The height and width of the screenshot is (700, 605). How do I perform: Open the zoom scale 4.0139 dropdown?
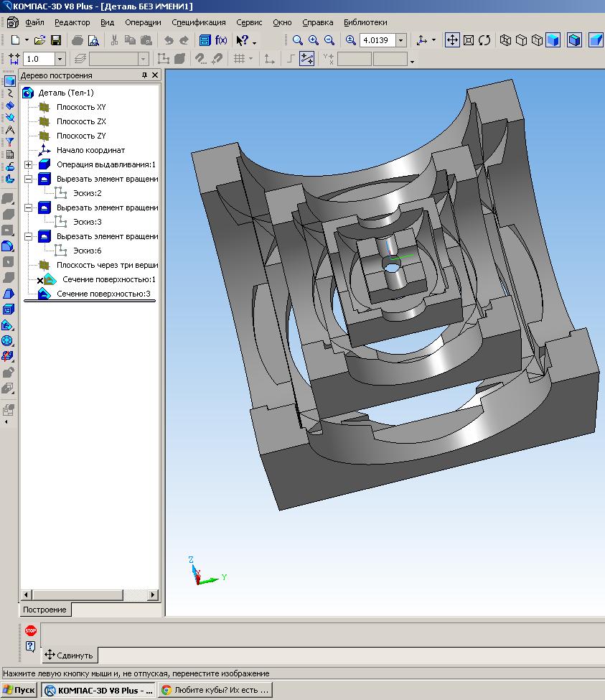(401, 40)
